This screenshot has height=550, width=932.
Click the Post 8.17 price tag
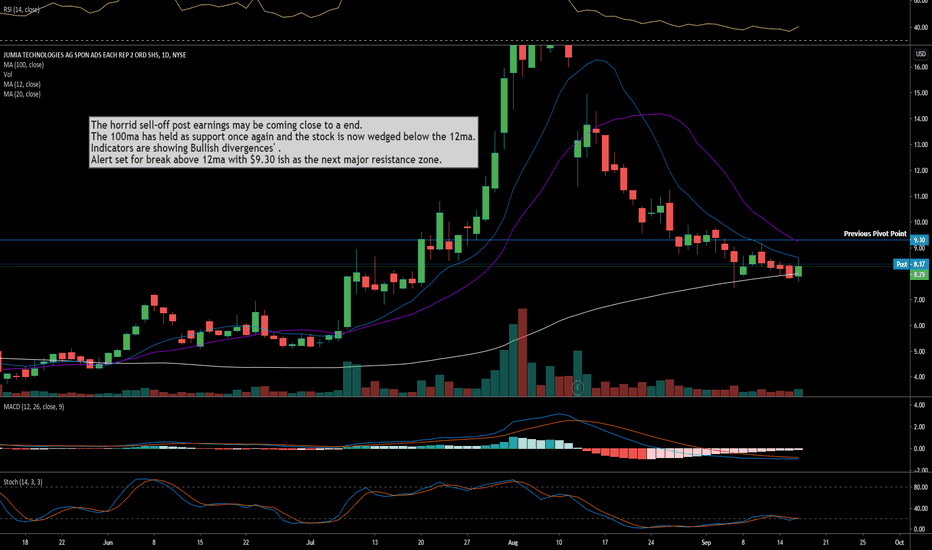(911, 264)
